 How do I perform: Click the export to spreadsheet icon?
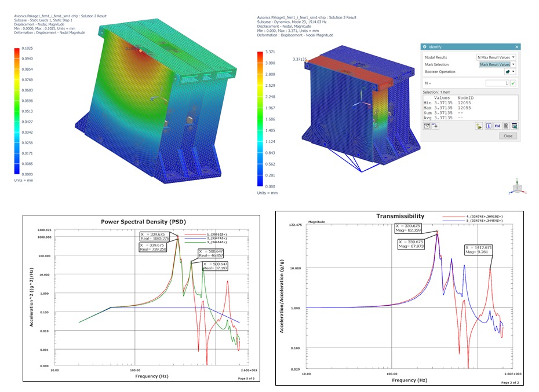coord(514,125)
